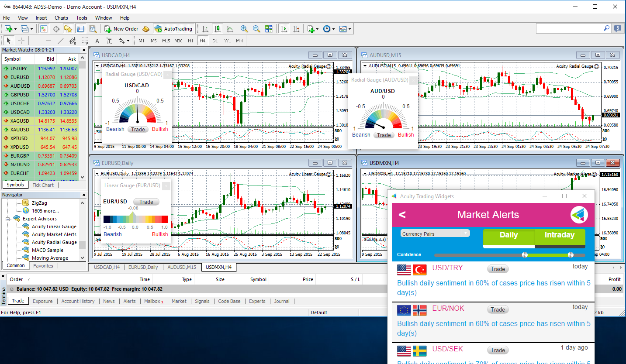Screen dimensions: 626x364
Task: Select the Crosshair cursor tool
Action: [x=21, y=41]
